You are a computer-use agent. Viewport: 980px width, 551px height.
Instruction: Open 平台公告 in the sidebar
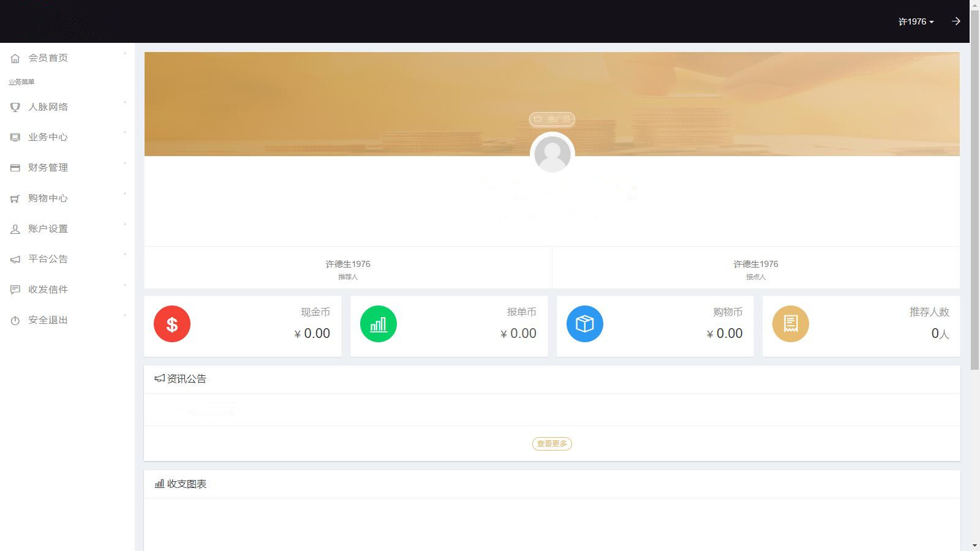(48, 259)
